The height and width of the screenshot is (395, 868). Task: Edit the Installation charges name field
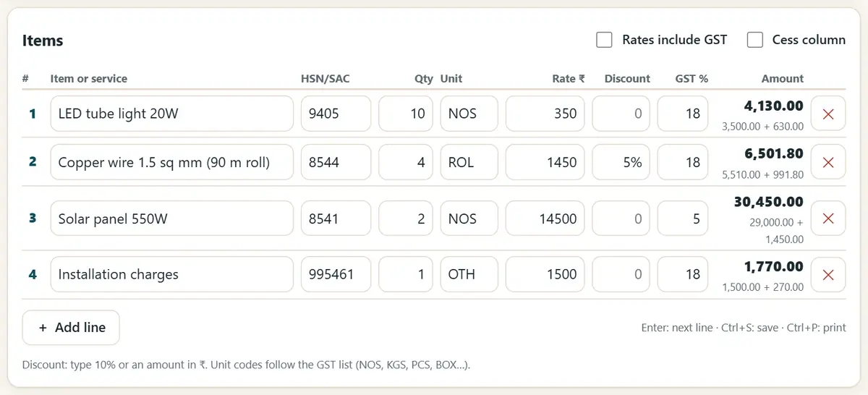click(x=171, y=274)
